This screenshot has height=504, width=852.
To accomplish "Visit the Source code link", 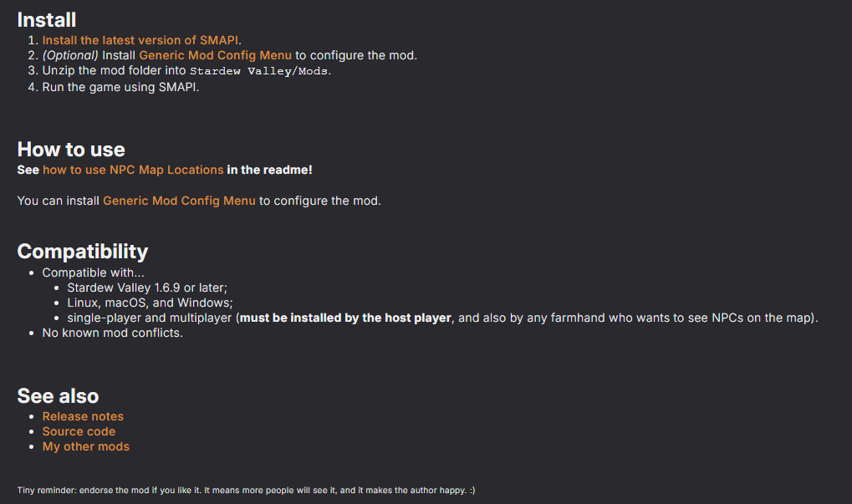I will (x=79, y=431).
